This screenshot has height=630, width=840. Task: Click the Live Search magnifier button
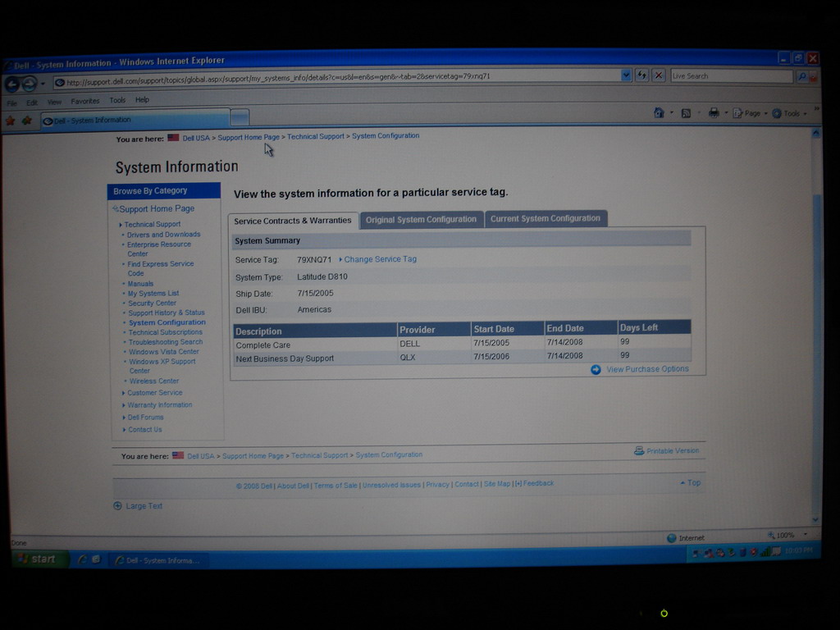coord(802,76)
